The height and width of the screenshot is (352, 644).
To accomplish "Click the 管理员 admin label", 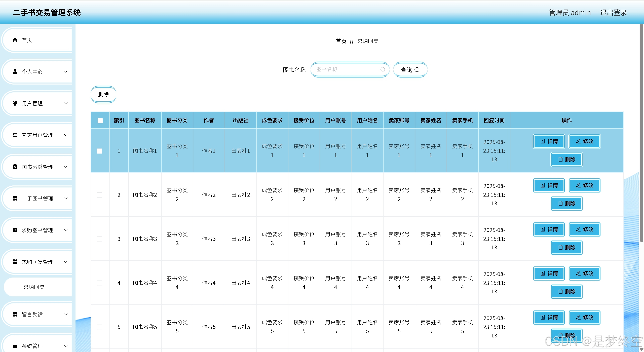I will 570,13.
